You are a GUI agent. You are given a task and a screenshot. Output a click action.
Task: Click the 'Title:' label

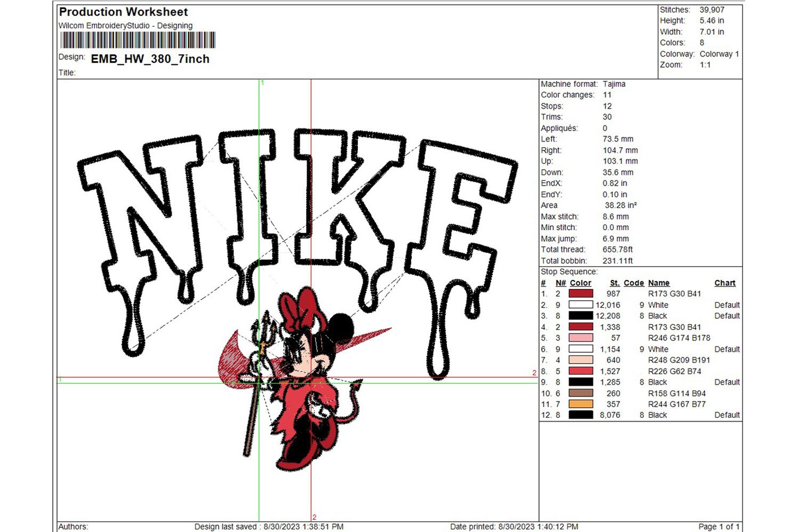pos(67,72)
